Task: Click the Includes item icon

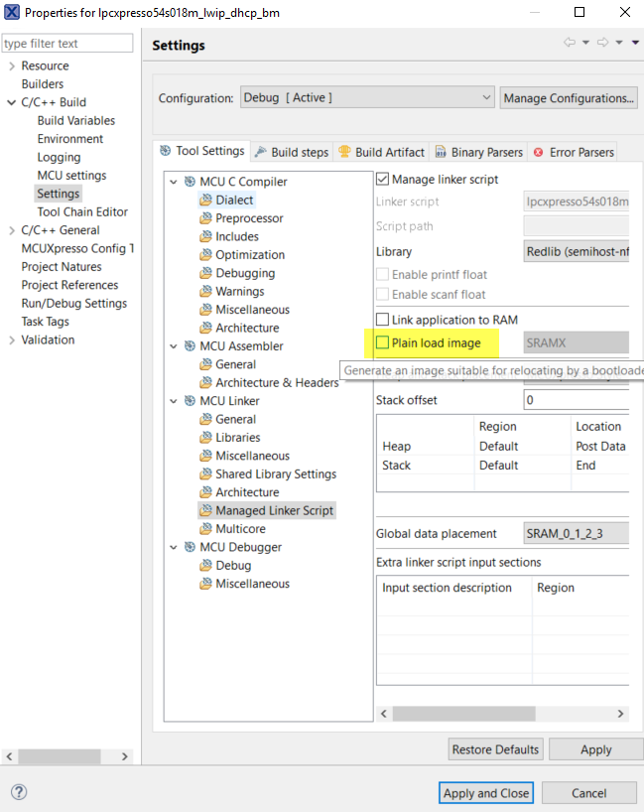Action: pyautogui.click(x=205, y=236)
